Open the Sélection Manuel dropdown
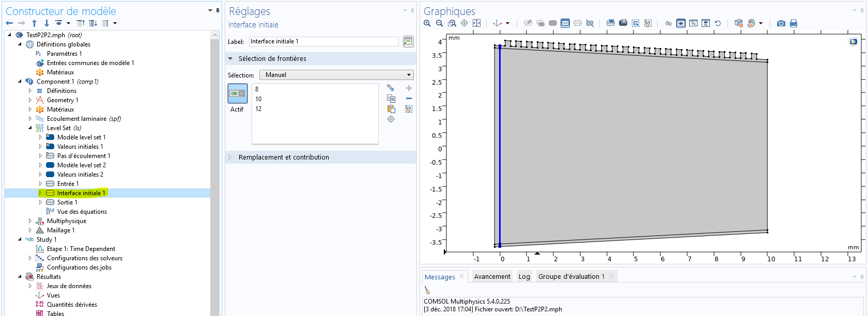Screen dimensions: 868x316 pos(336,75)
